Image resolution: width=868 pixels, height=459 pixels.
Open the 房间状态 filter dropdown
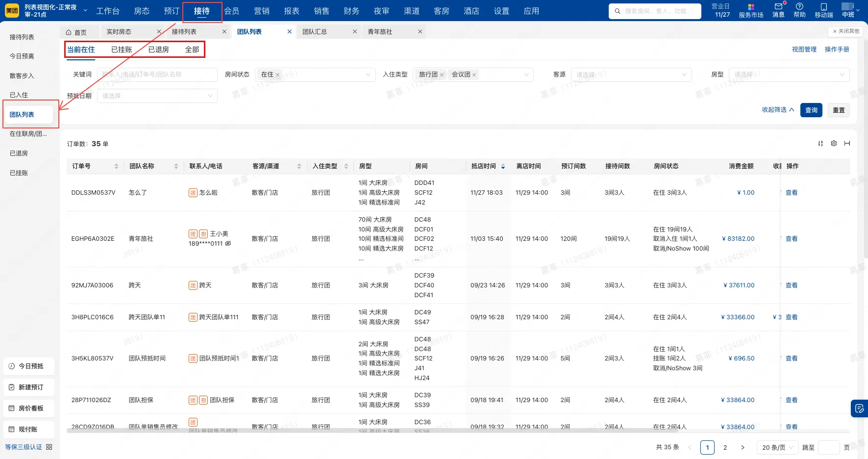(316, 75)
